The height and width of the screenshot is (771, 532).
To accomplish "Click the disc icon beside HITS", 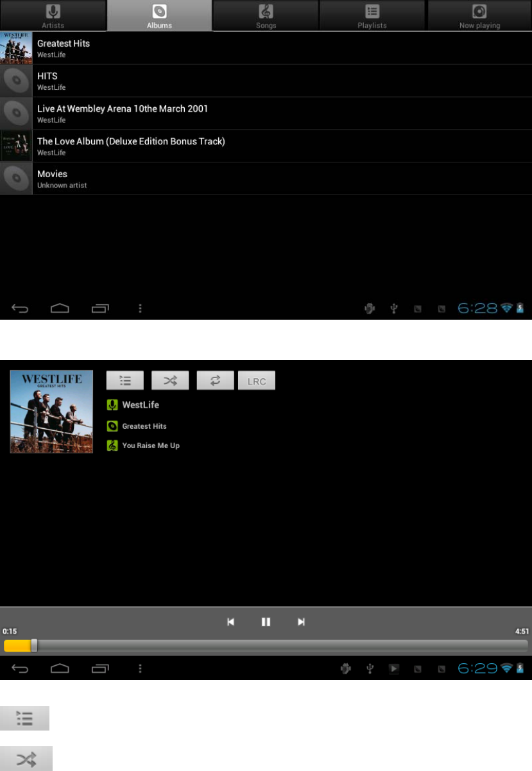I will 16,81.
